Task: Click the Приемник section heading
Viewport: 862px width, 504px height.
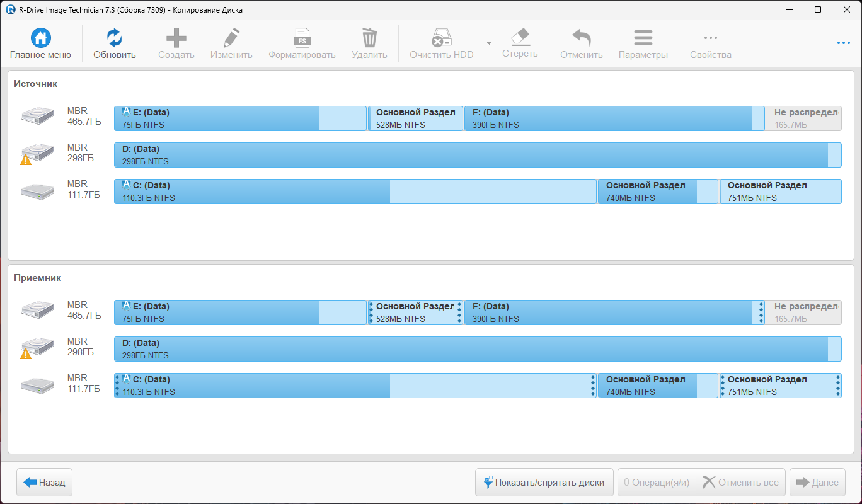Action: click(x=38, y=278)
